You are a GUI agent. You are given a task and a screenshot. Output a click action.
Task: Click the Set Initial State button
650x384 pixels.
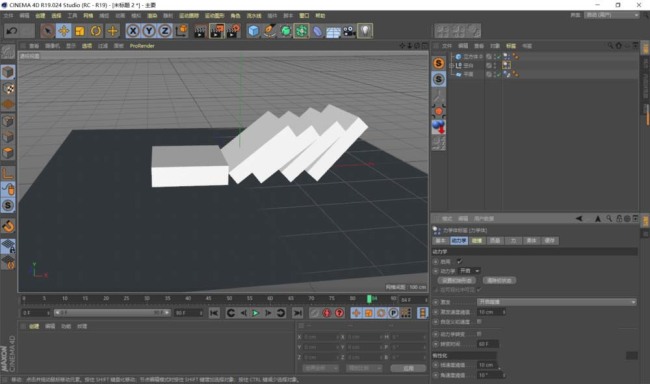(x=457, y=280)
